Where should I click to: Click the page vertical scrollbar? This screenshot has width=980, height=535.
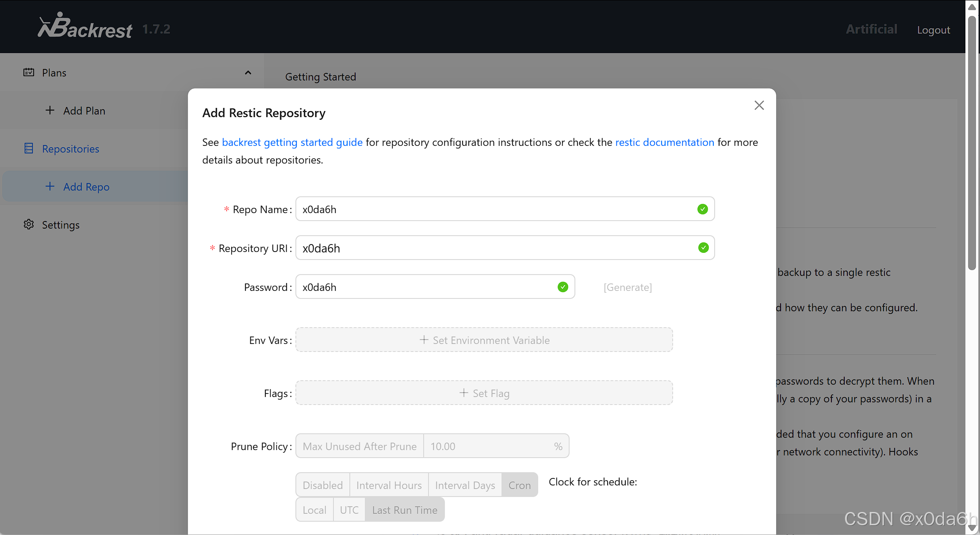tap(972, 141)
